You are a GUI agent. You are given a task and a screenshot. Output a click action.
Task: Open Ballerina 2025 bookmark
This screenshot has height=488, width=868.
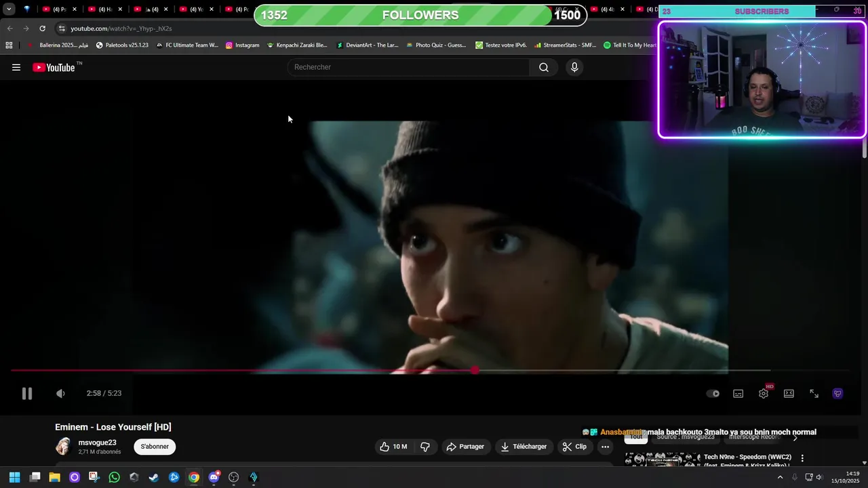(58, 45)
